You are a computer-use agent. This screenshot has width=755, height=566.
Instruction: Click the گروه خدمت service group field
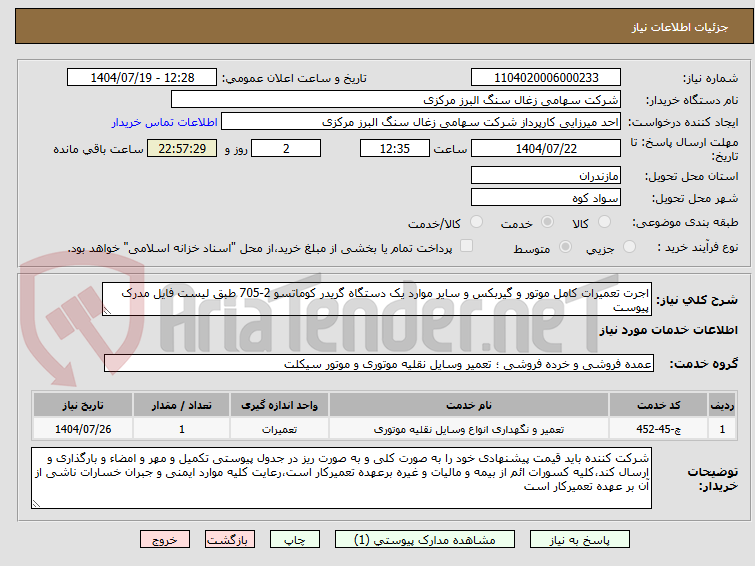pyautogui.click(x=379, y=364)
